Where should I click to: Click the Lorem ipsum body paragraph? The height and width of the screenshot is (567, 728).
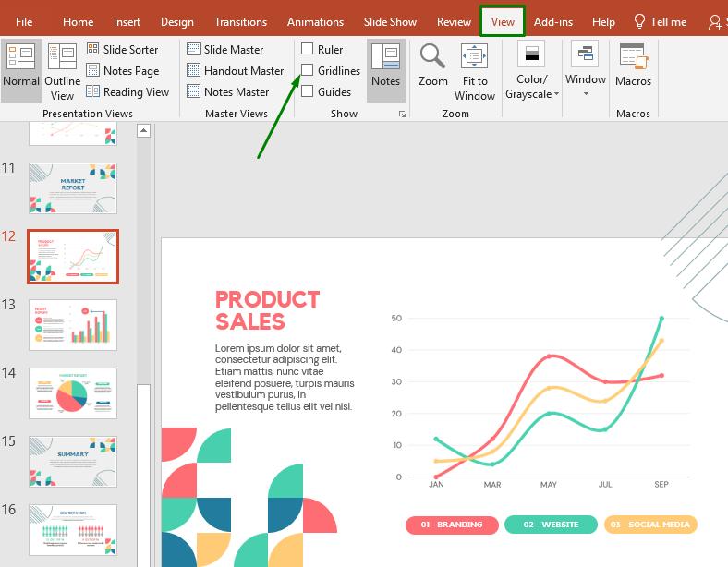click(285, 377)
